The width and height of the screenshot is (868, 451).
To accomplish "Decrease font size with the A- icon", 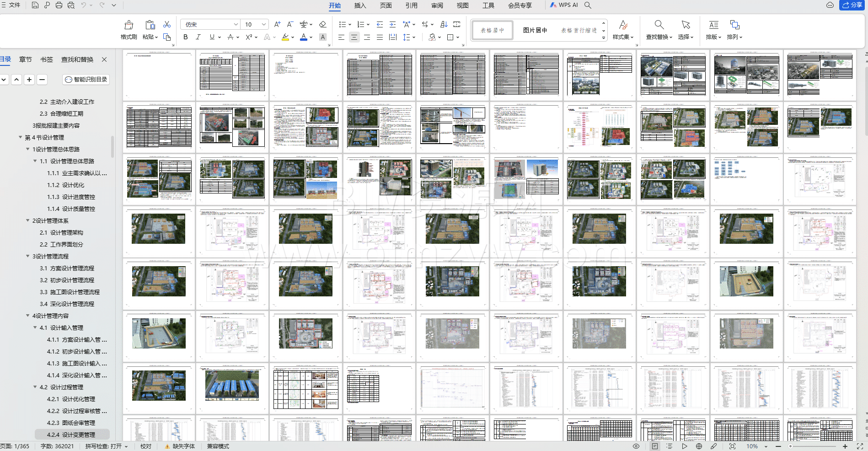I will pyautogui.click(x=290, y=24).
